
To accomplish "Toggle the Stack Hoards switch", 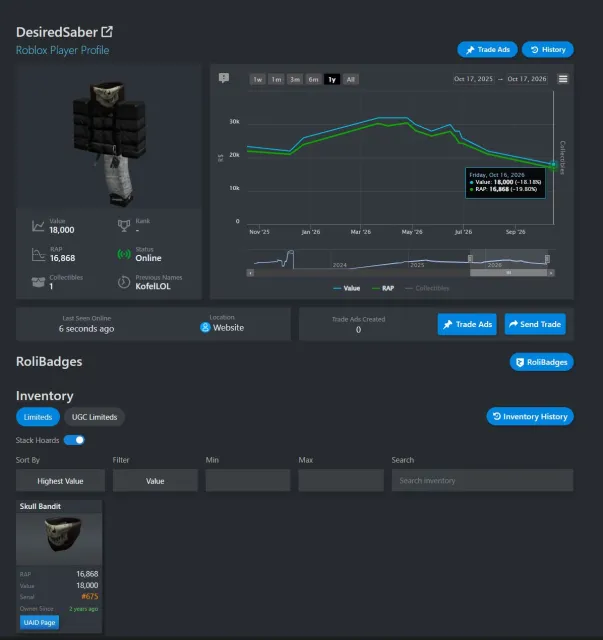I will point(74,440).
